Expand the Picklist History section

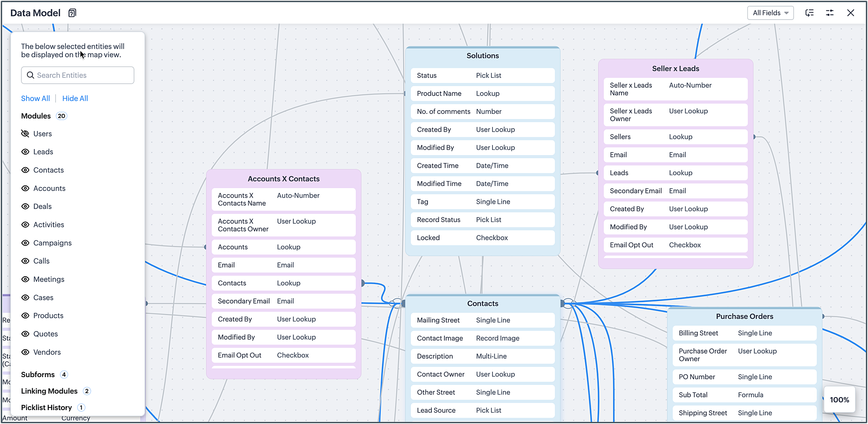[x=46, y=407]
